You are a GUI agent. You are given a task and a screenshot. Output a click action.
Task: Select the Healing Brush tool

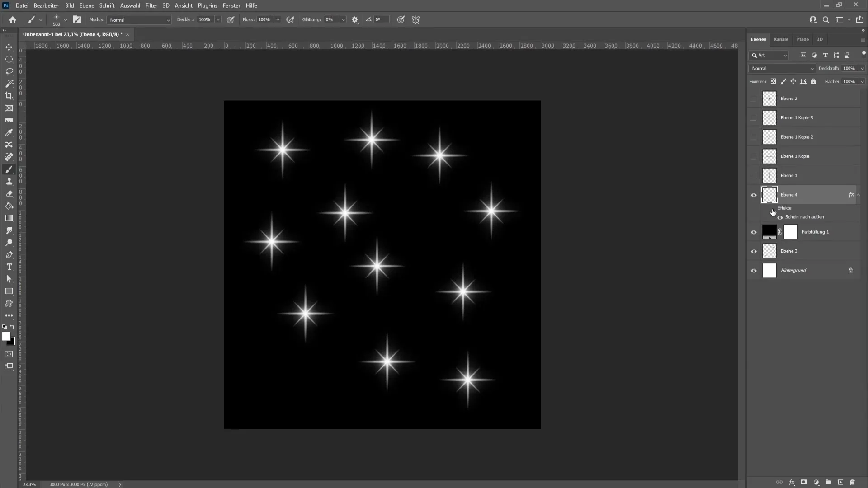pos(9,157)
